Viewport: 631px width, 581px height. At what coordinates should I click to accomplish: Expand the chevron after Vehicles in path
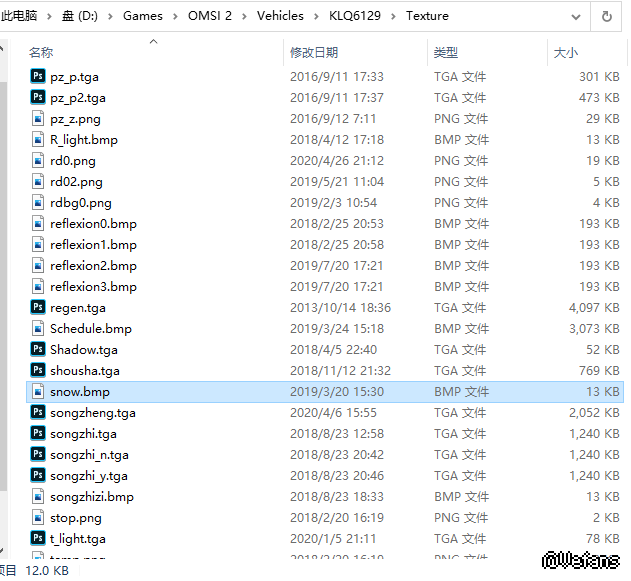(x=318, y=16)
